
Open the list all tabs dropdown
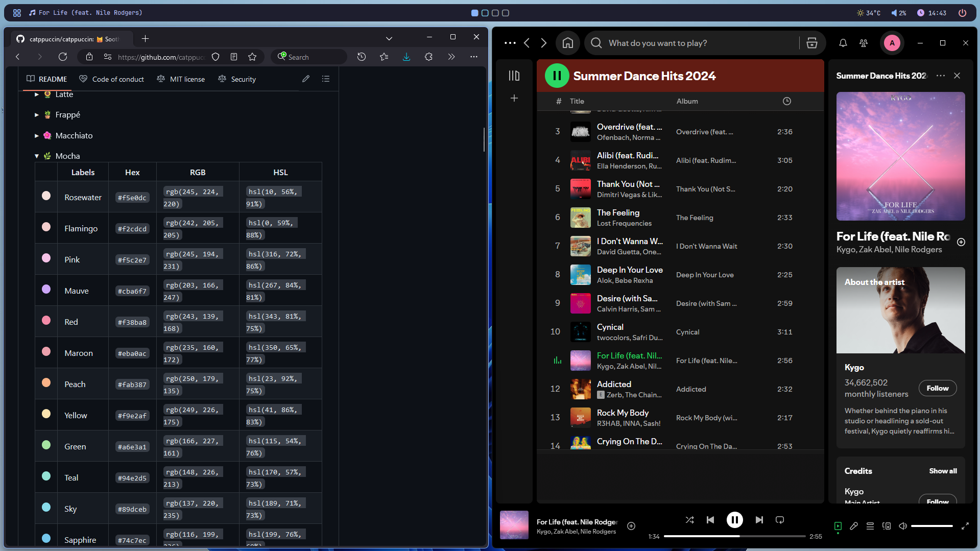[x=389, y=38]
